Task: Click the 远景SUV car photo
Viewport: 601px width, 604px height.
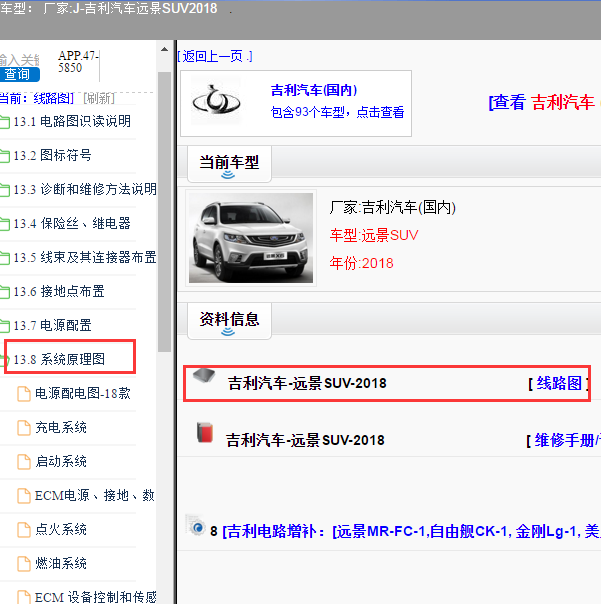Action: click(x=251, y=238)
